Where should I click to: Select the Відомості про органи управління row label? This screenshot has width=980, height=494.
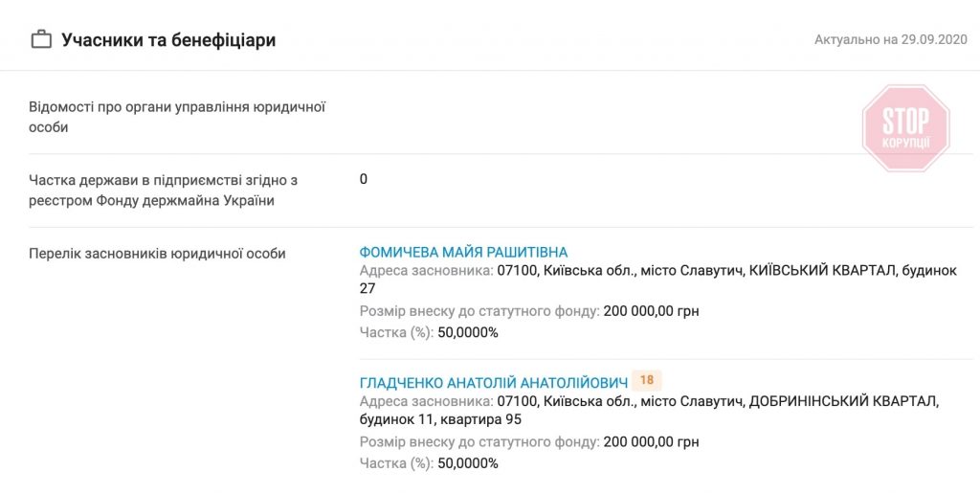pos(177,117)
